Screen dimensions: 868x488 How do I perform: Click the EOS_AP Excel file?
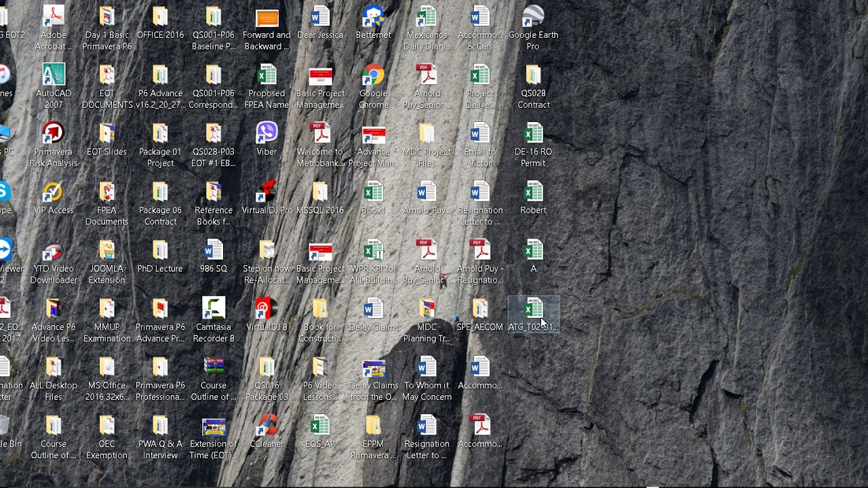point(320,424)
